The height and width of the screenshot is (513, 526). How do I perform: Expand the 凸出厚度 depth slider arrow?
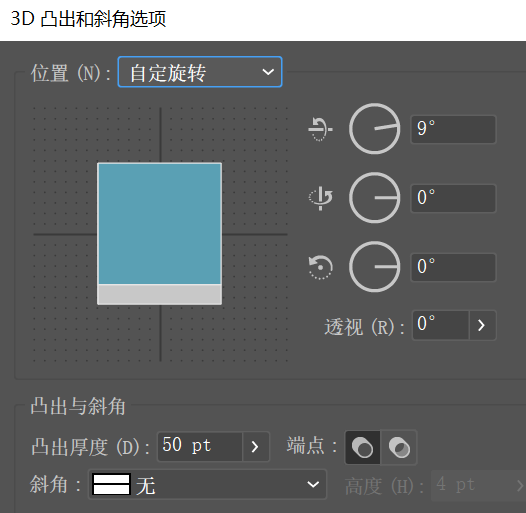pos(256,447)
